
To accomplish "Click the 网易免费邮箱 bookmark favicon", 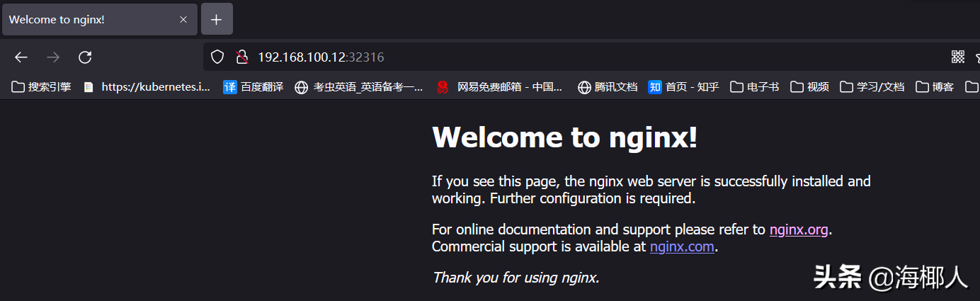I will pyautogui.click(x=443, y=87).
